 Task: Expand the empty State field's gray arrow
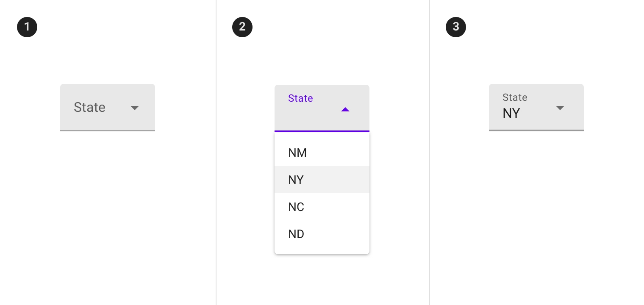tap(135, 108)
